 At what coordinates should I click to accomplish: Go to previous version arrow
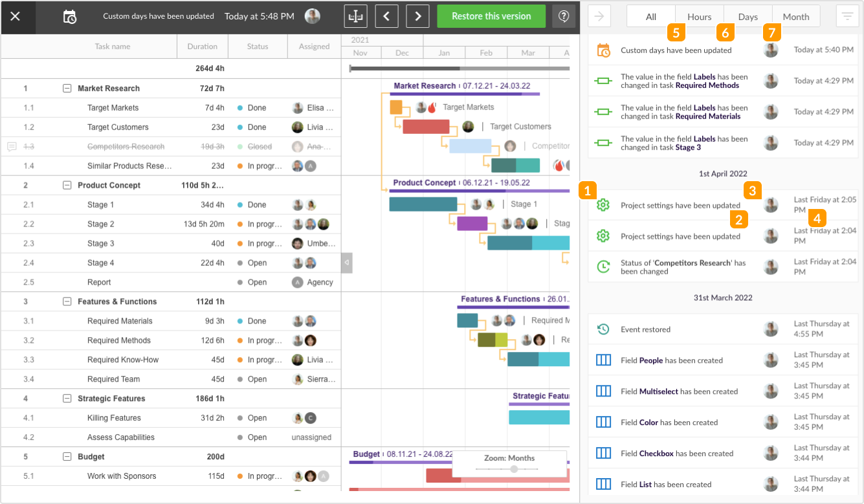pyautogui.click(x=386, y=16)
